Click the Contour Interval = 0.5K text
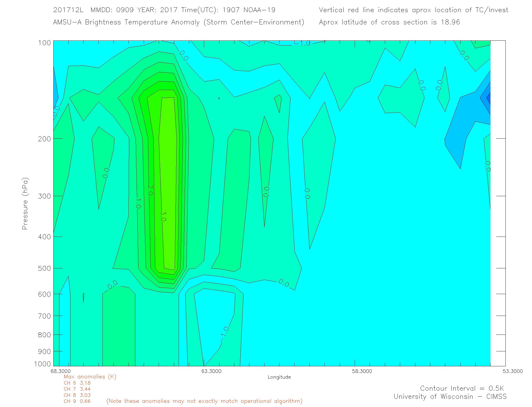 (x=462, y=388)
